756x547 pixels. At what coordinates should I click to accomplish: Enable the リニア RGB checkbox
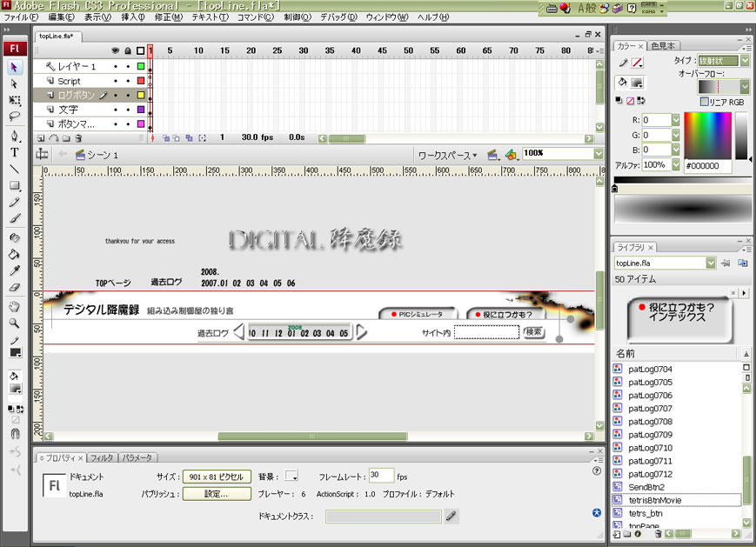(704, 102)
